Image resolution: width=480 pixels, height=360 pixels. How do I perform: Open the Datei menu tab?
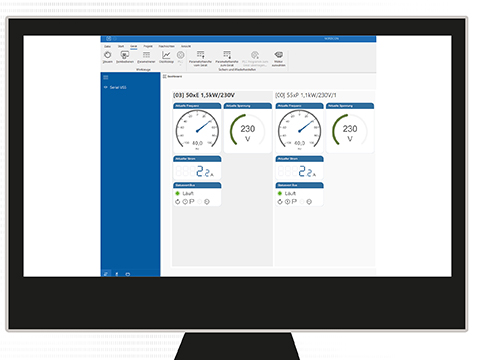[x=107, y=46]
